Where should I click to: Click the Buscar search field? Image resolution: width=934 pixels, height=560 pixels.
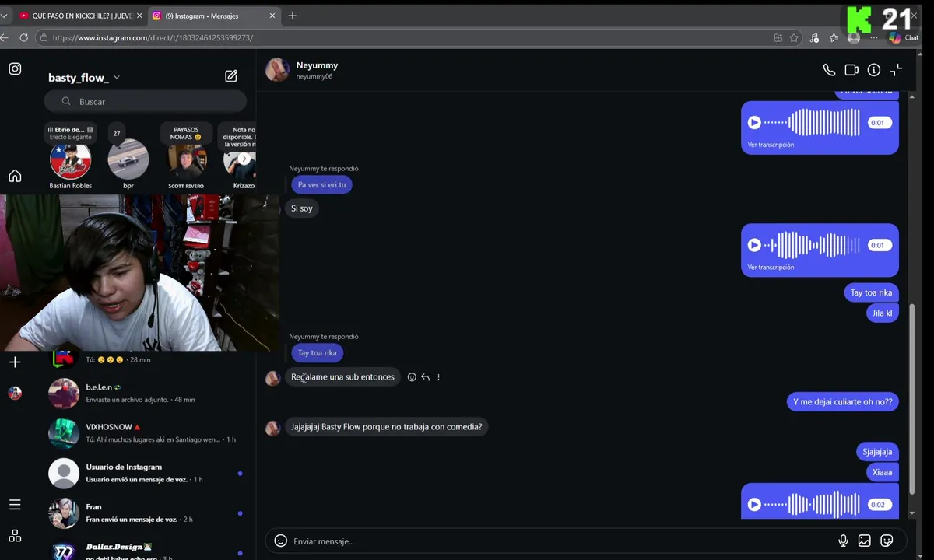click(145, 101)
